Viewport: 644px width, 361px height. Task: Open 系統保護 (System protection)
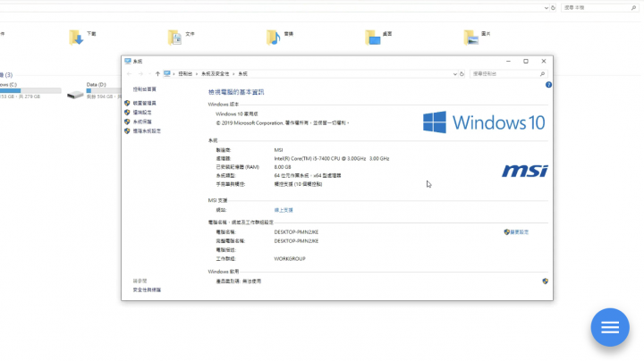coord(142,122)
